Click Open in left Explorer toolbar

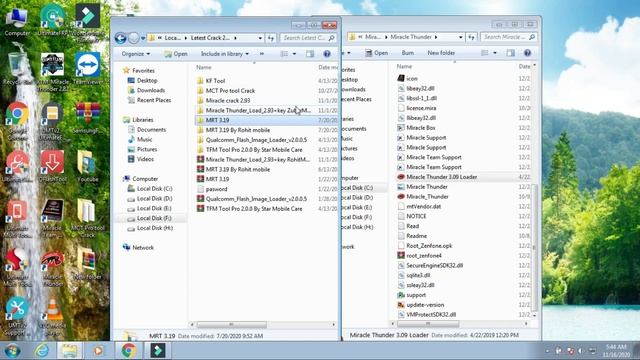176,54
